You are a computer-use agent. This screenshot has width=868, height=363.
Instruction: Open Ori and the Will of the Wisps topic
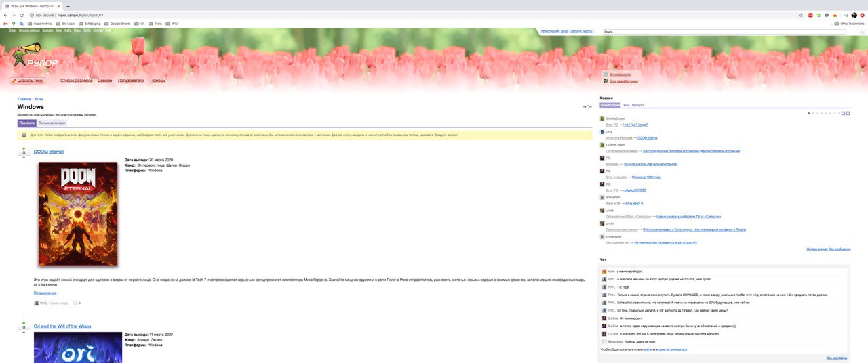tap(62, 326)
